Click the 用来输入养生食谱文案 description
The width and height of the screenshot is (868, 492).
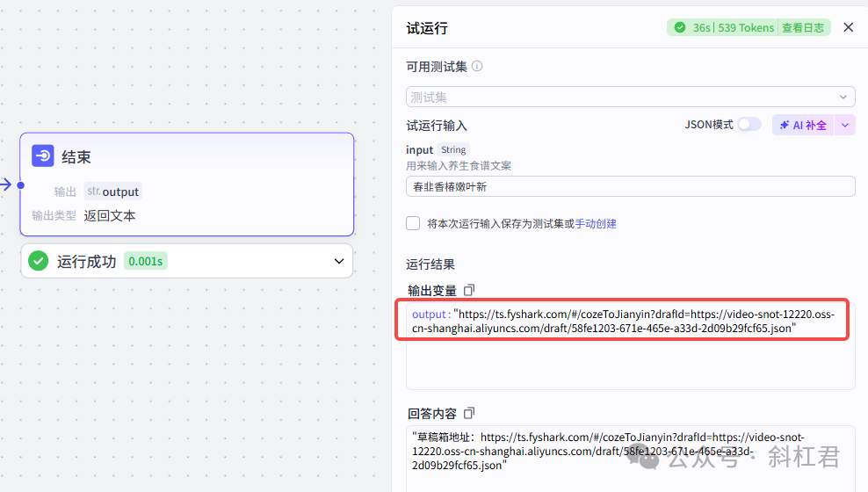(459, 165)
